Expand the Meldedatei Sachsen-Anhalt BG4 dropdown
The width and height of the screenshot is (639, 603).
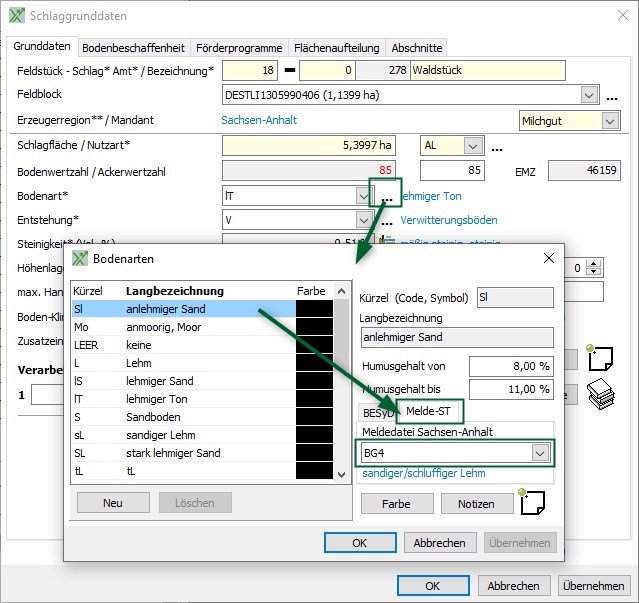pyautogui.click(x=541, y=453)
